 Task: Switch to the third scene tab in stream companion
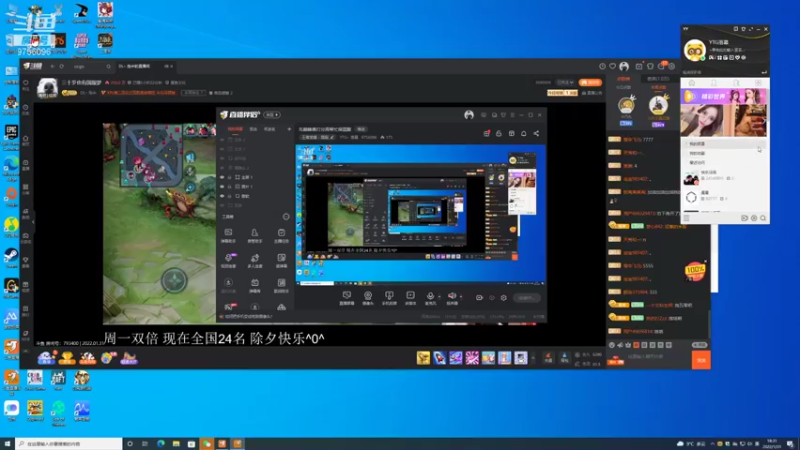(x=269, y=129)
